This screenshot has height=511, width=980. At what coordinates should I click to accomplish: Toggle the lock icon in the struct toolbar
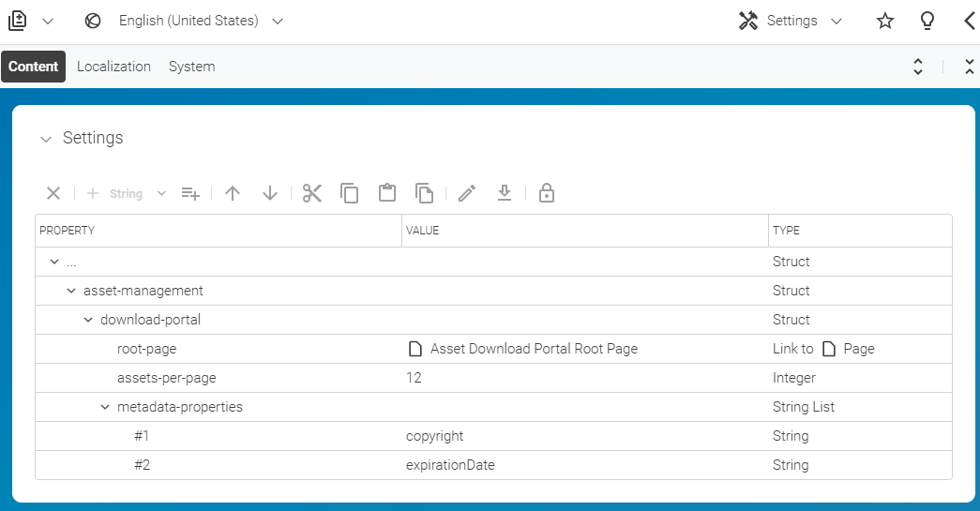(547, 193)
